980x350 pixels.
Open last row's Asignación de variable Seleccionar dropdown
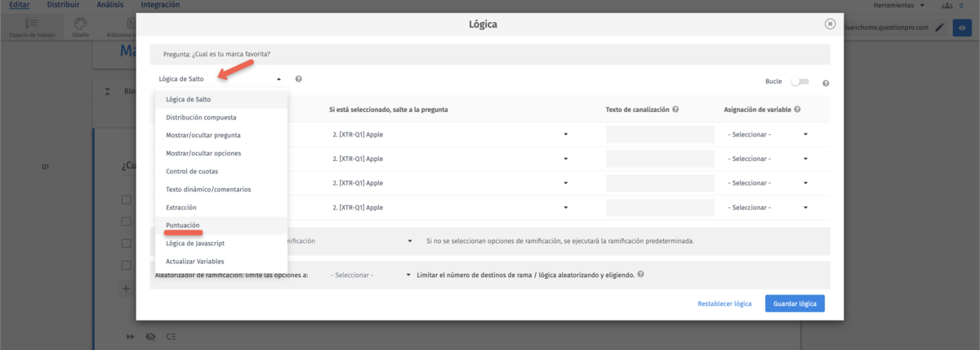767,208
